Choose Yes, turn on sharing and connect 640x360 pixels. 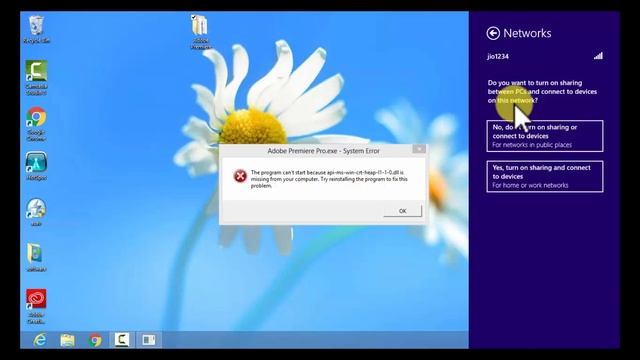coord(545,176)
